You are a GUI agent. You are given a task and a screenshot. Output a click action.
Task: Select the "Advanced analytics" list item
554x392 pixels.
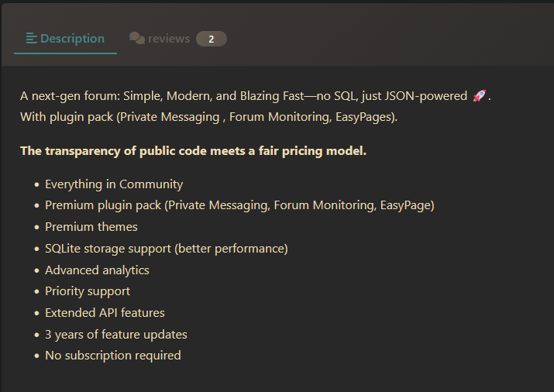(x=97, y=270)
